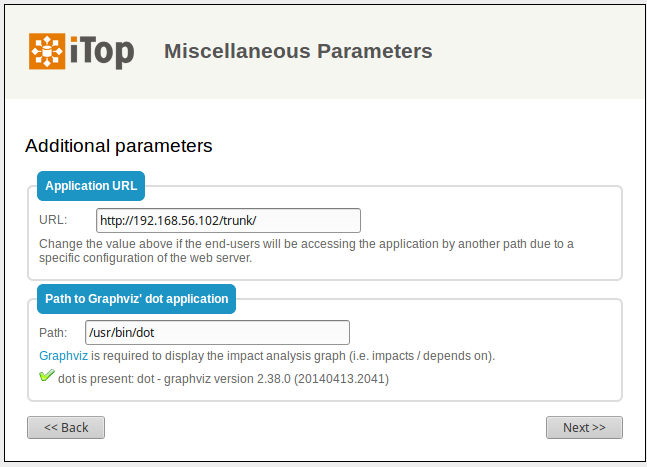
Task: Click the Additional parameters heading
Action: pyautogui.click(x=119, y=146)
